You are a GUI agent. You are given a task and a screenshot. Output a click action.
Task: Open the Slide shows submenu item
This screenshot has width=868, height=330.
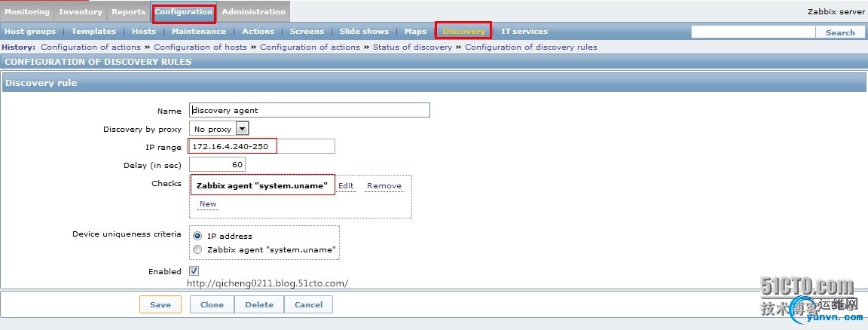coord(364,32)
